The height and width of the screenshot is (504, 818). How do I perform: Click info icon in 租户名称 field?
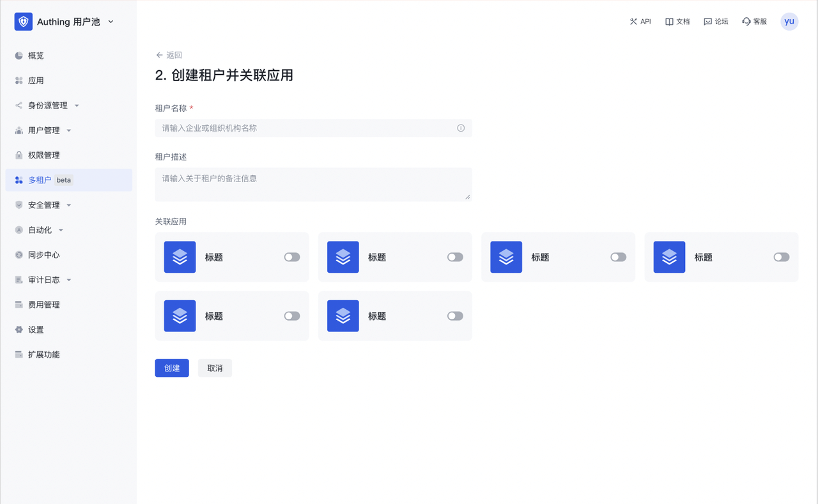[461, 128]
